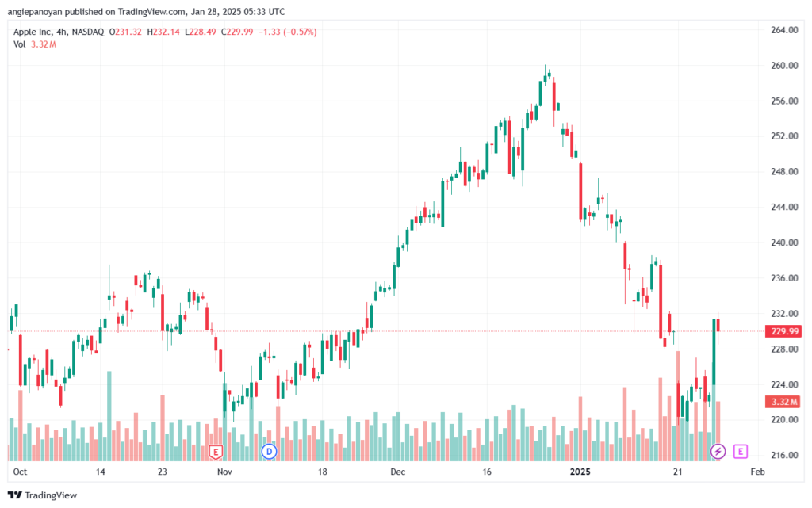Click the 240.00 price axis label
This screenshot has width=812, height=508.
coord(784,243)
